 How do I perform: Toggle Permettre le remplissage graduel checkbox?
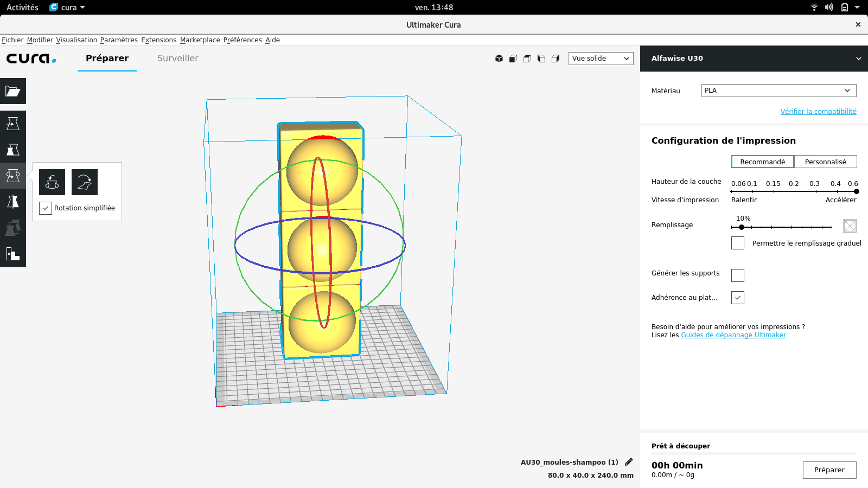click(738, 243)
